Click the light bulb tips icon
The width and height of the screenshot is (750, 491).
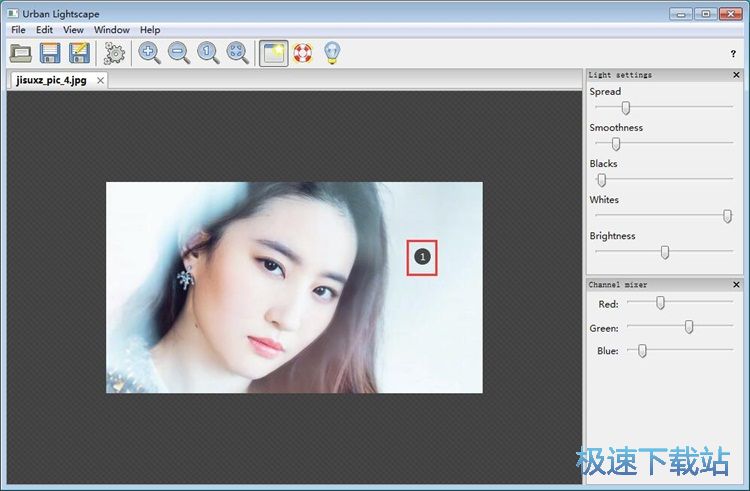pyautogui.click(x=332, y=53)
